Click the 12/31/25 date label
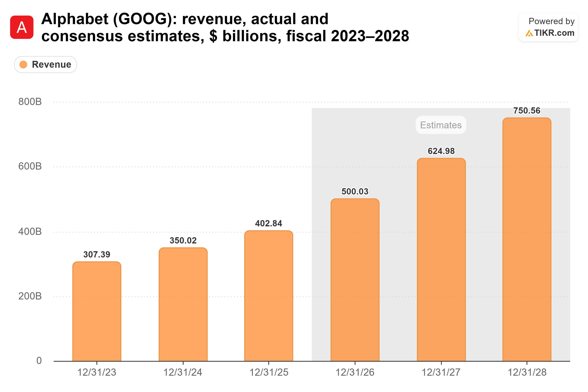This screenshot has height=392, width=588. tap(269, 373)
